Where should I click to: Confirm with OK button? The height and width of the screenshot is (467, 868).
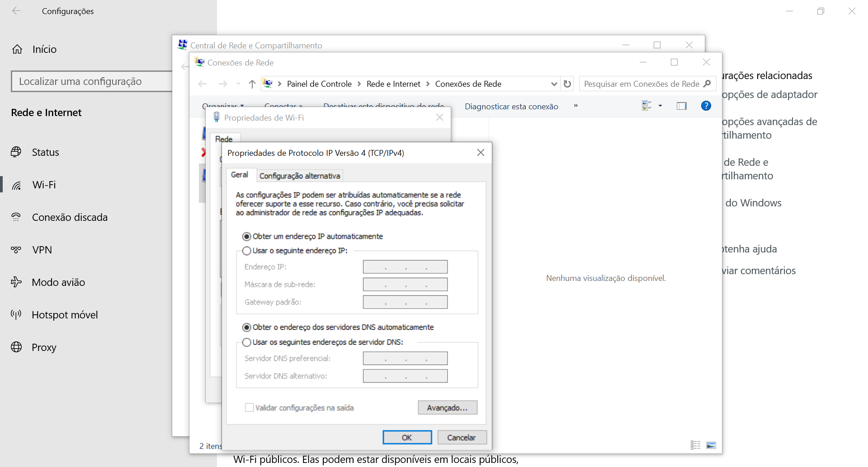click(x=407, y=438)
